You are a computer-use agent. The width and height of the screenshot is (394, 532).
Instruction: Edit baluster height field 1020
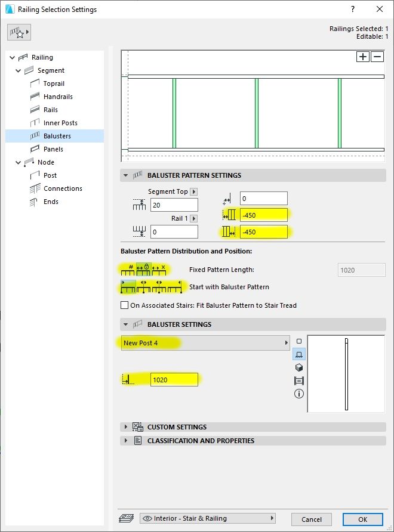click(x=174, y=380)
